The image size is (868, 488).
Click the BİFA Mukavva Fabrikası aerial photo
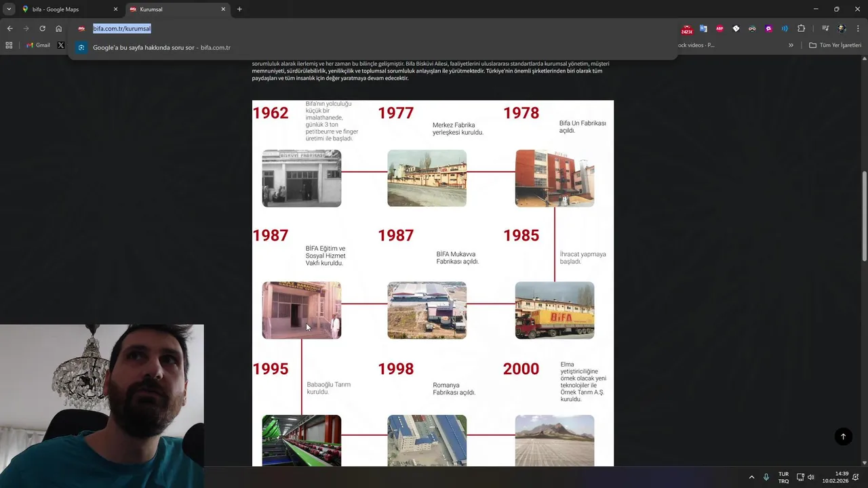point(427,310)
